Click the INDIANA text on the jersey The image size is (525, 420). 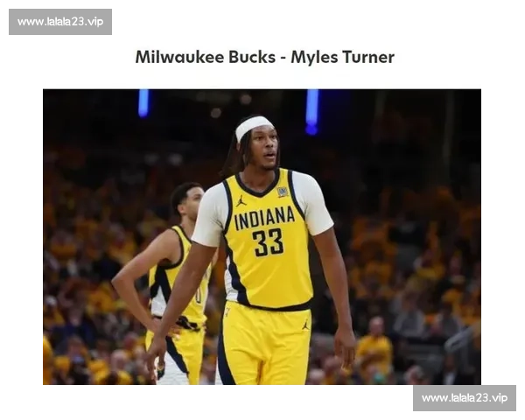(263, 217)
